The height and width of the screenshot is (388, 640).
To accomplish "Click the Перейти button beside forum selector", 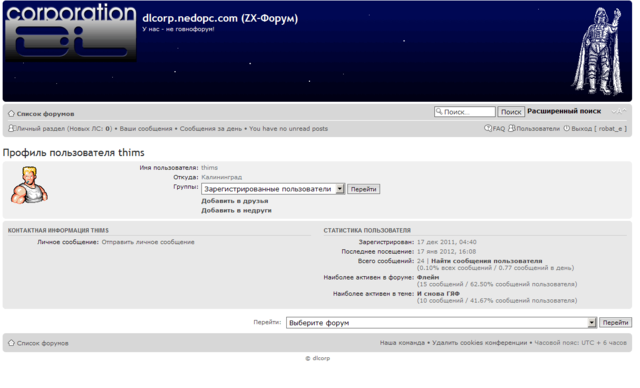I will click(x=615, y=322).
